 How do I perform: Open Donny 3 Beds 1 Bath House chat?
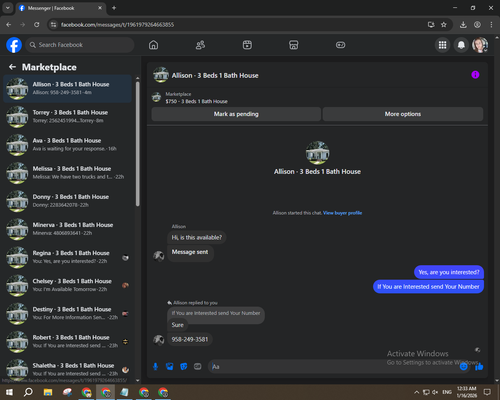tap(68, 201)
